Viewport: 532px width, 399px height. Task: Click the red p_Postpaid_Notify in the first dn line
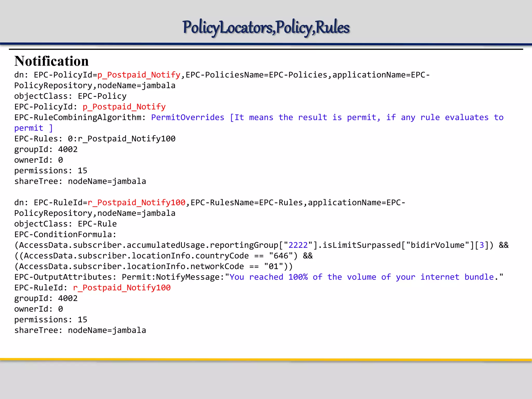click(139, 75)
